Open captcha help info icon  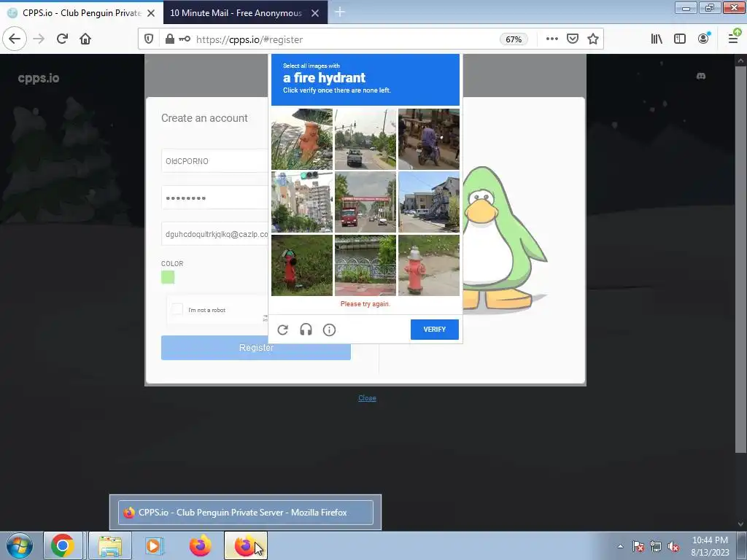point(329,330)
